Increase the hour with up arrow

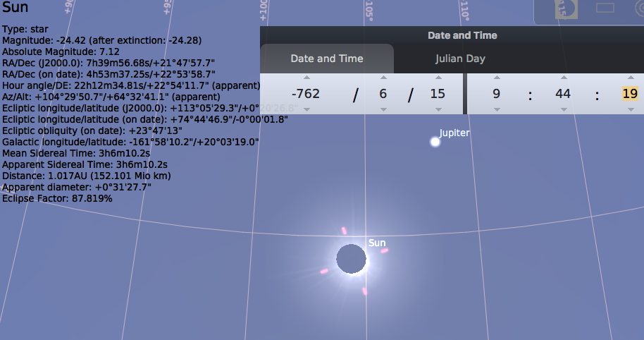coord(496,78)
